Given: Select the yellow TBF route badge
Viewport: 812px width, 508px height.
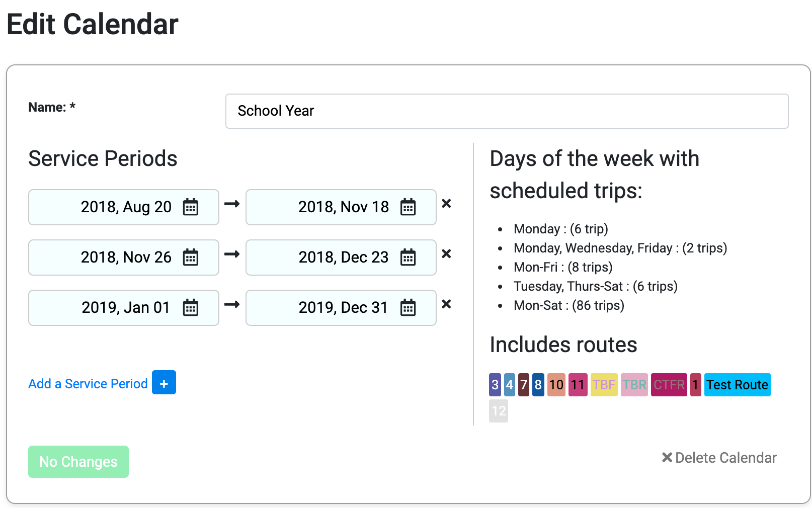Looking at the screenshot, I should (x=604, y=385).
